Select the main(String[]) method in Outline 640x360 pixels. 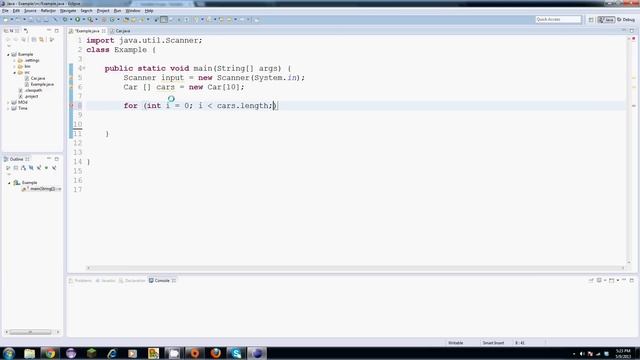point(41,189)
